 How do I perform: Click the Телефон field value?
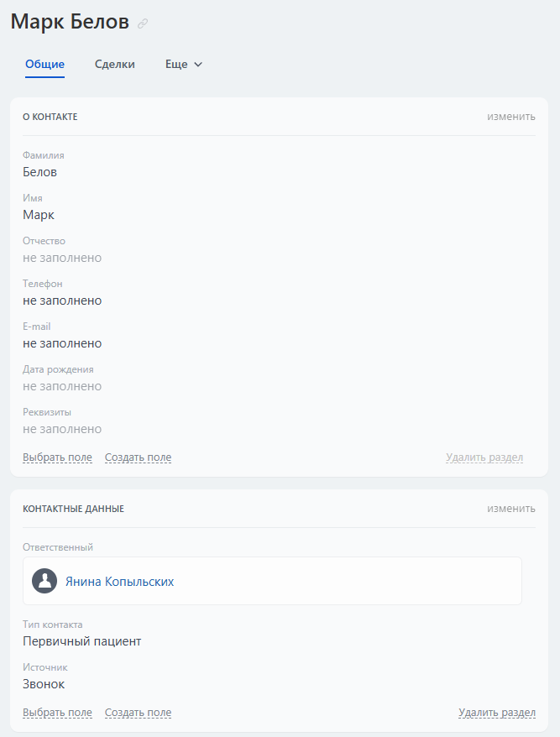62,301
